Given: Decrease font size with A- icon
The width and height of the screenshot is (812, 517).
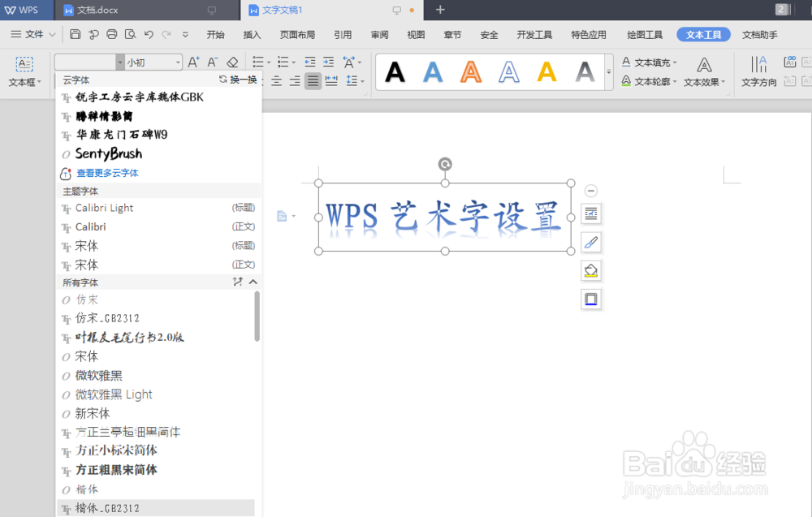Looking at the screenshot, I should [x=212, y=62].
